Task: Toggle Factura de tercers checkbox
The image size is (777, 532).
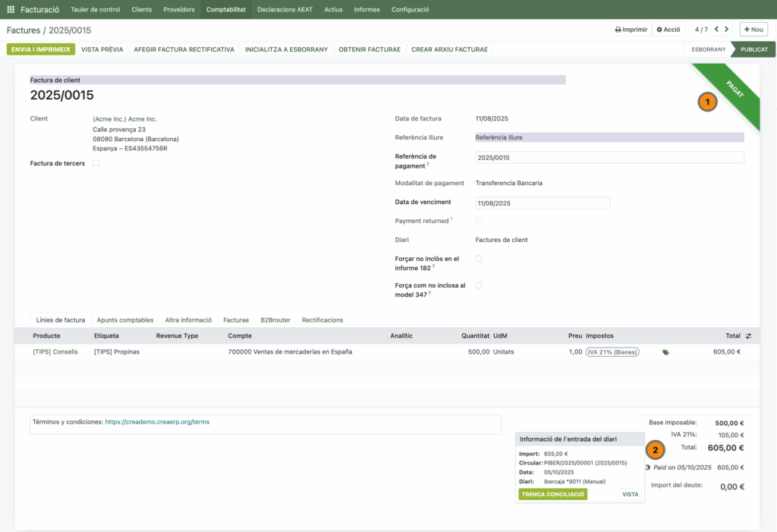Action: pyautogui.click(x=96, y=163)
